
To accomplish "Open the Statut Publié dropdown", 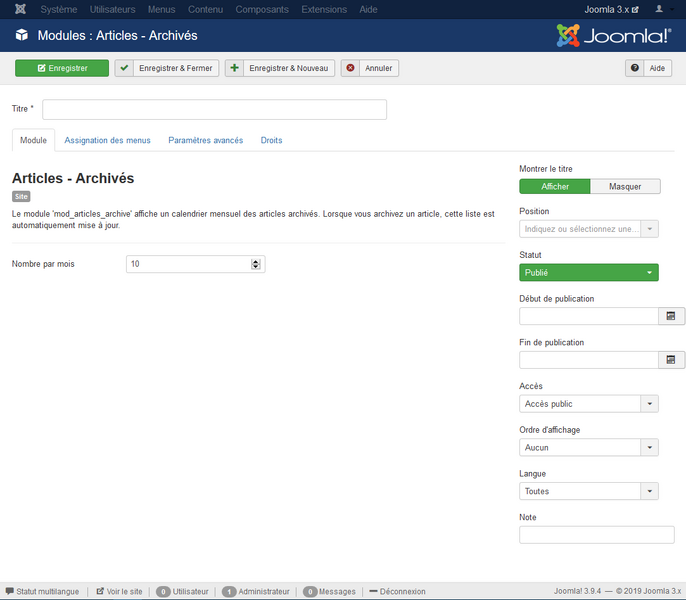I will pos(588,273).
